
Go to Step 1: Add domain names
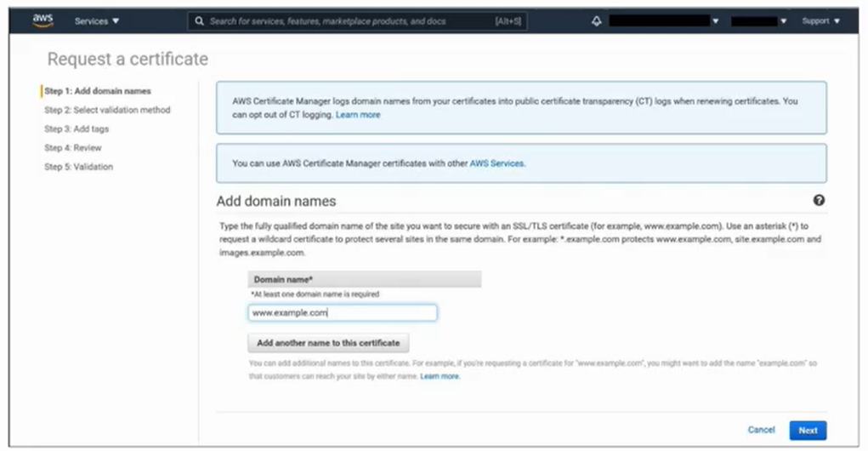point(98,91)
